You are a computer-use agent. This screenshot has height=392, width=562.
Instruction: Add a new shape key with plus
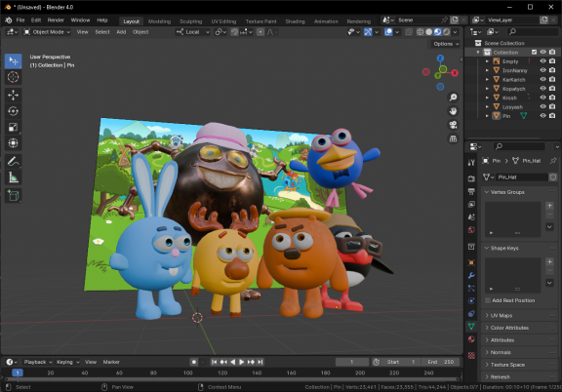549,261
